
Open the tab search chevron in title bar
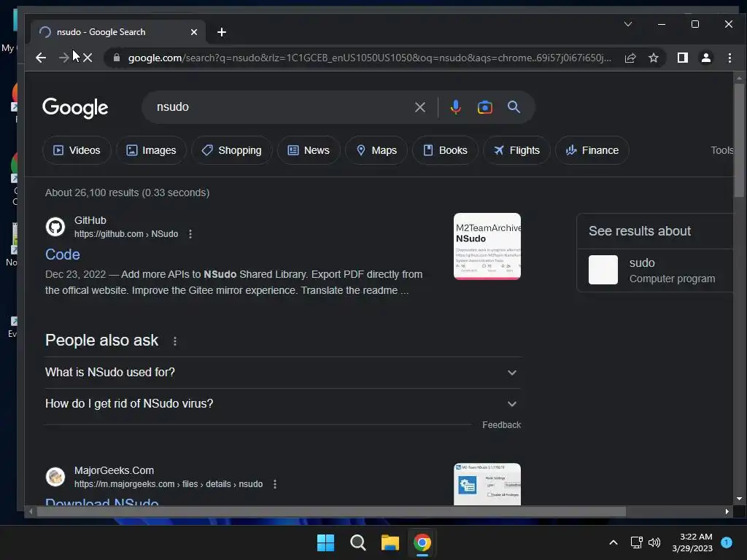[x=628, y=24]
